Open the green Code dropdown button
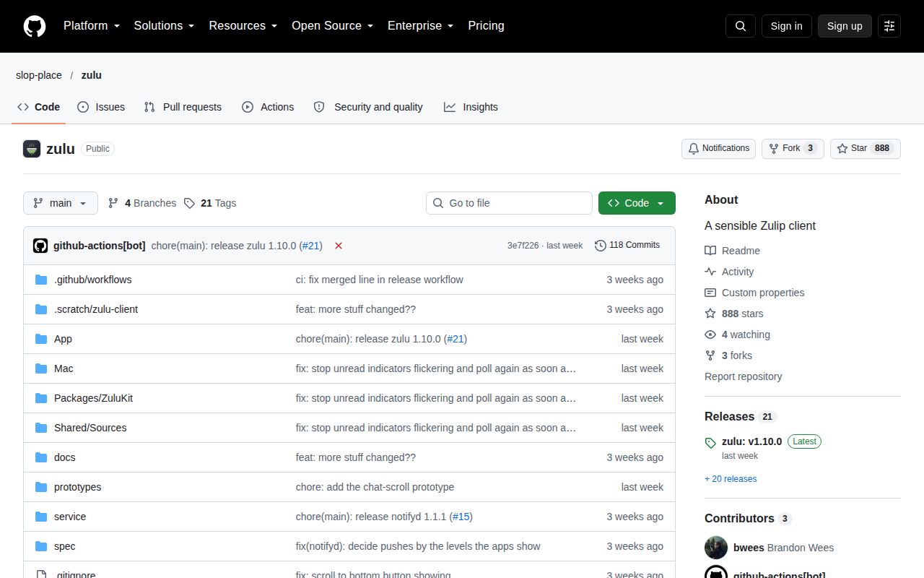This screenshot has width=924, height=578. coord(637,203)
